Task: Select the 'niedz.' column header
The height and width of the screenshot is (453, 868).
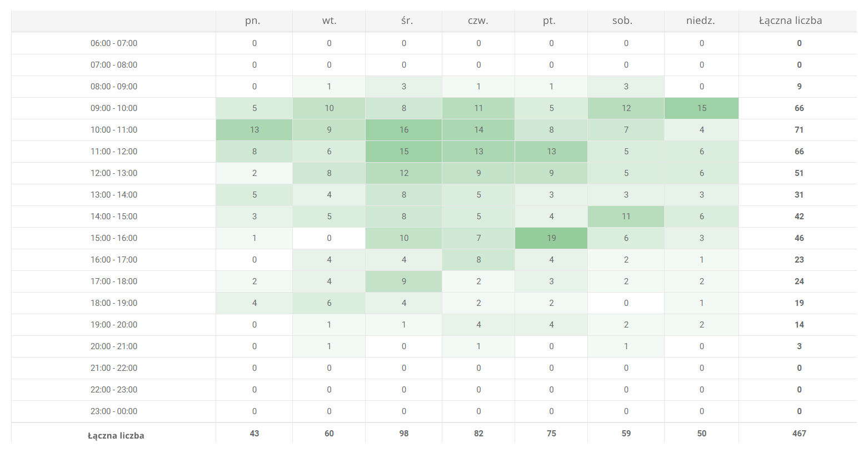Action: pos(700,21)
